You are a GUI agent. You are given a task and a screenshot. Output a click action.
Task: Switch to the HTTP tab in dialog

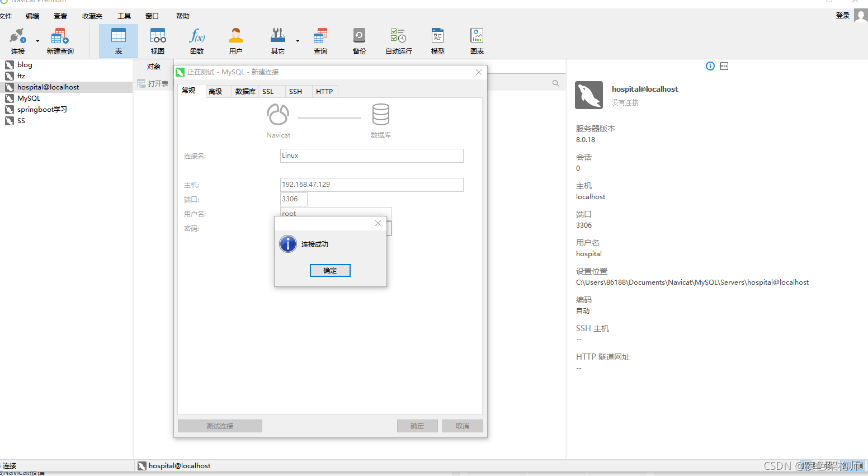click(x=324, y=92)
